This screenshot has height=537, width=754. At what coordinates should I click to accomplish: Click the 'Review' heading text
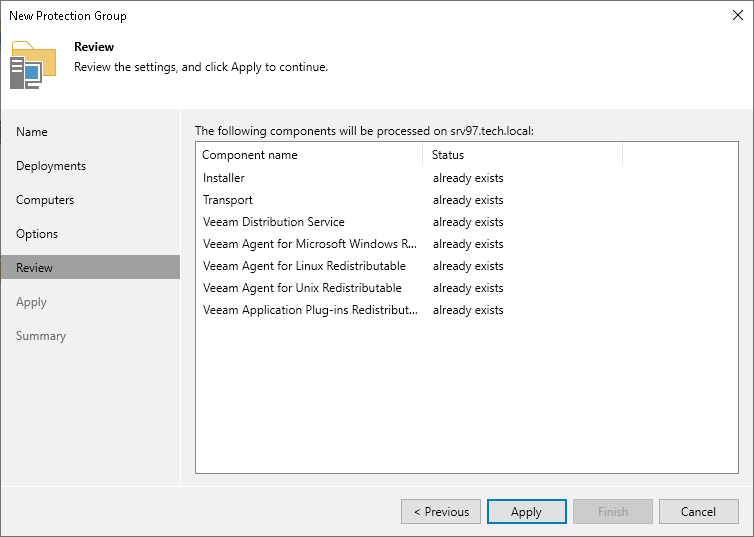click(x=94, y=47)
